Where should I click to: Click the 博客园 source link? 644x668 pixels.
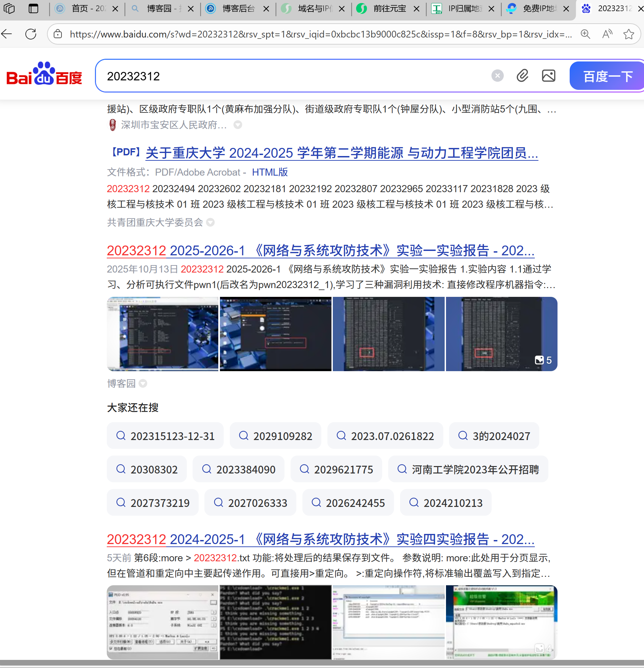click(x=121, y=383)
